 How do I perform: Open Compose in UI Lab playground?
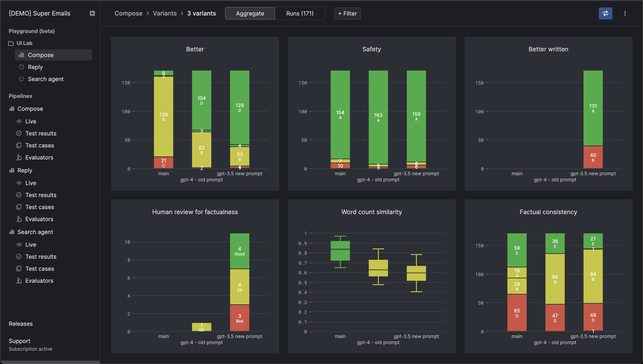pos(54,55)
